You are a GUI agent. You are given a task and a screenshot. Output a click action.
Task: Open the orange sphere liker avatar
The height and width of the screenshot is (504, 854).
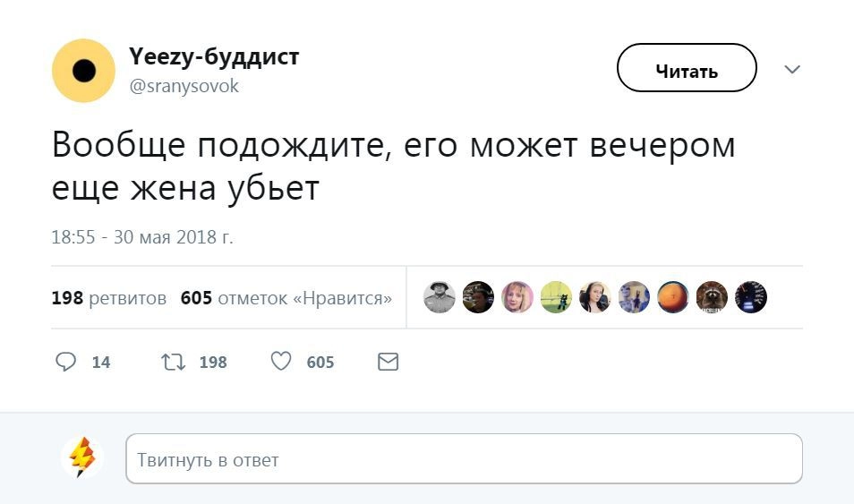click(x=673, y=297)
